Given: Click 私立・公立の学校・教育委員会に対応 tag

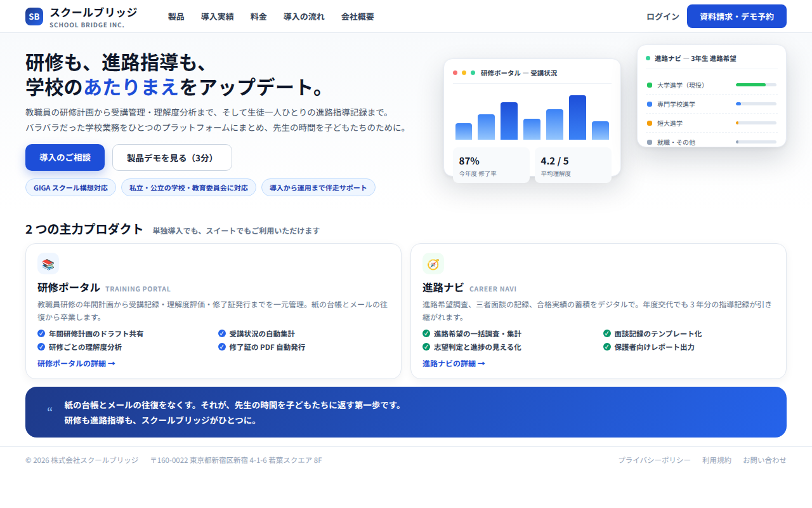Looking at the screenshot, I should click(x=188, y=187).
